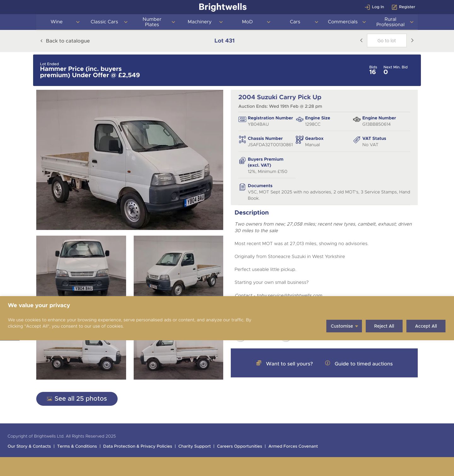Open Terms & Conditions footer link
Viewport: 454px width, 476px height.
pos(77,446)
